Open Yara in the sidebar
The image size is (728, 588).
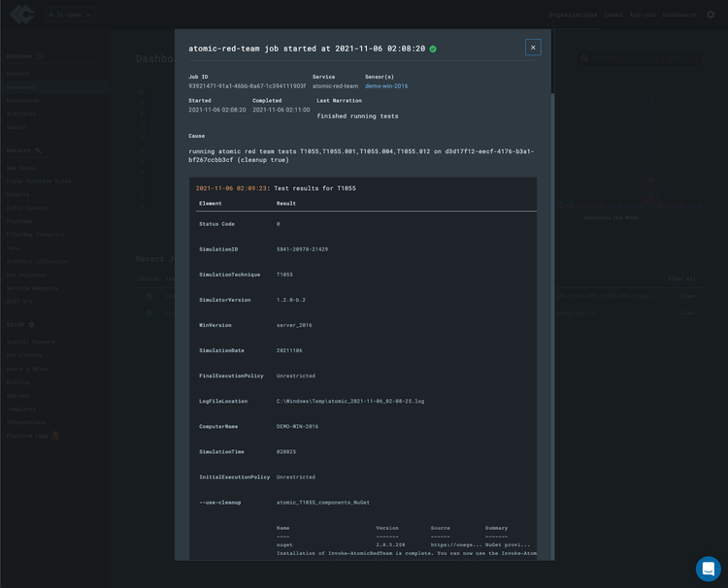click(x=13, y=248)
